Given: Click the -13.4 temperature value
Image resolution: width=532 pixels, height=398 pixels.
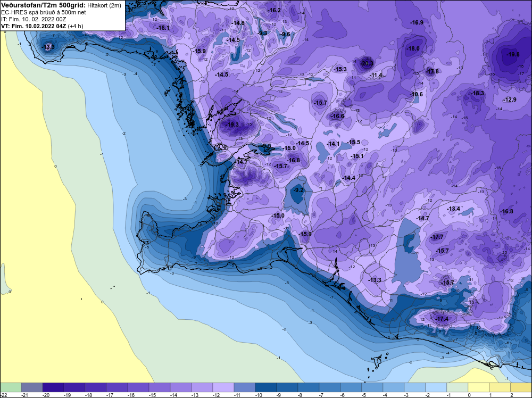Looking at the screenshot, I should [x=454, y=209].
